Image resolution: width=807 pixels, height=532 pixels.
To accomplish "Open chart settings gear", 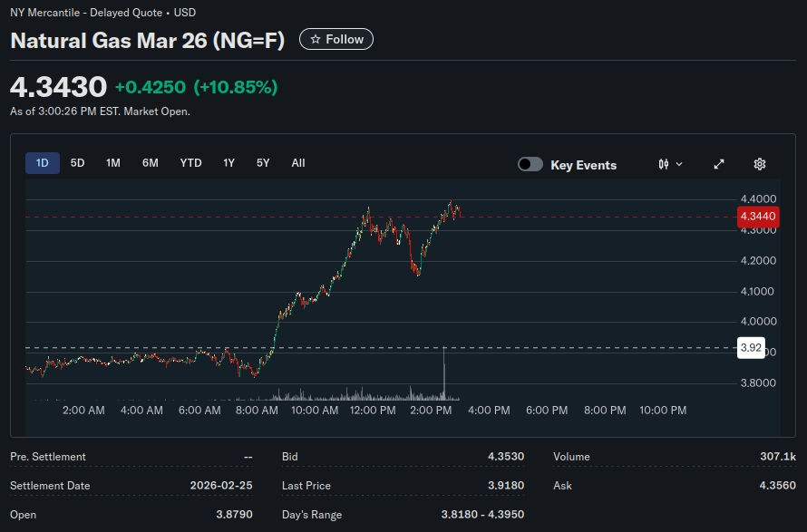I will pos(760,164).
